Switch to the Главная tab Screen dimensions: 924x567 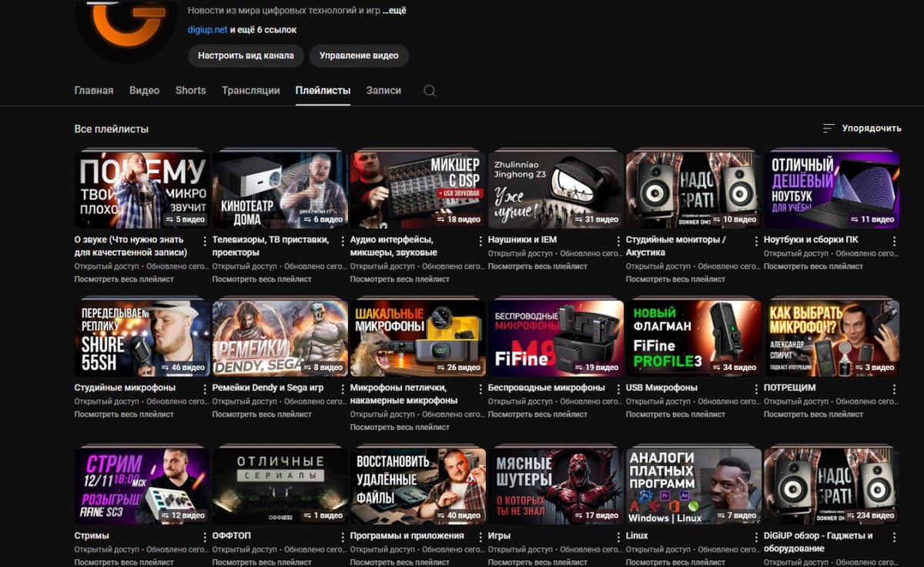94,90
